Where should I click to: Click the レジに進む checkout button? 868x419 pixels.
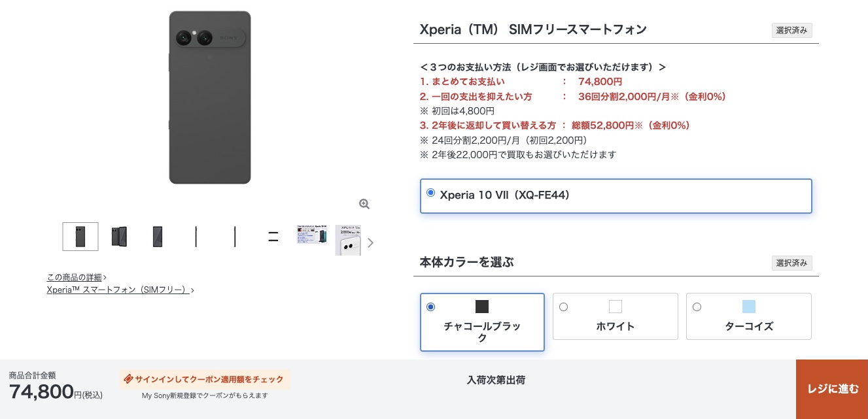click(x=832, y=389)
